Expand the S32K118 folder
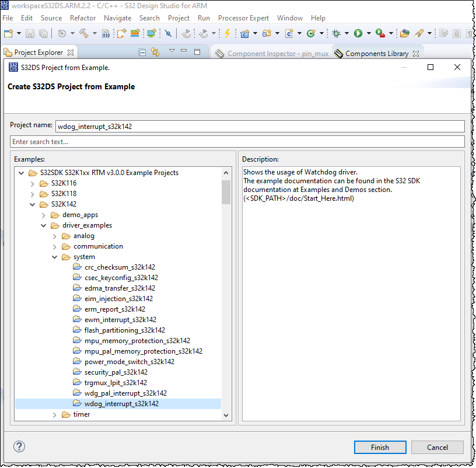Image resolution: width=476 pixels, height=468 pixels. (33, 194)
